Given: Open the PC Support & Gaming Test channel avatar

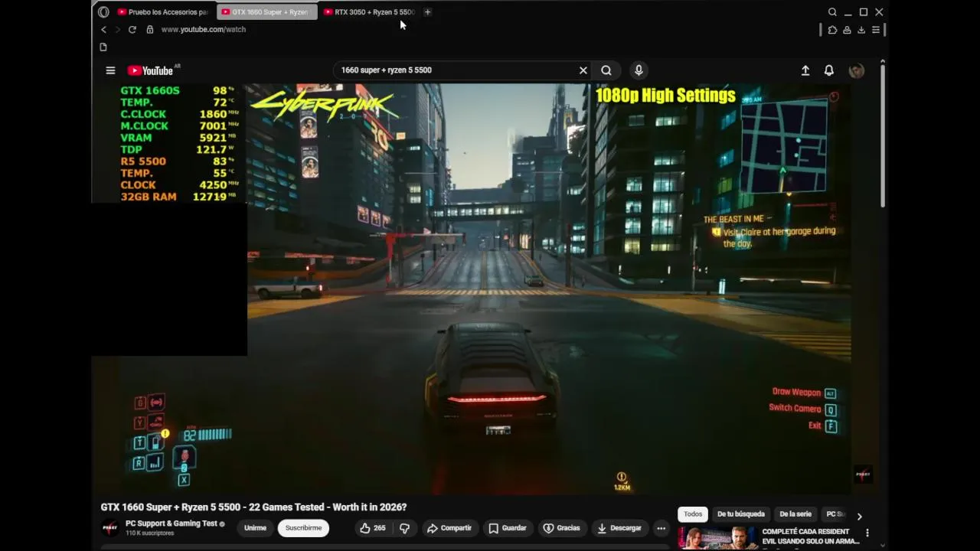Looking at the screenshot, I should (x=110, y=527).
